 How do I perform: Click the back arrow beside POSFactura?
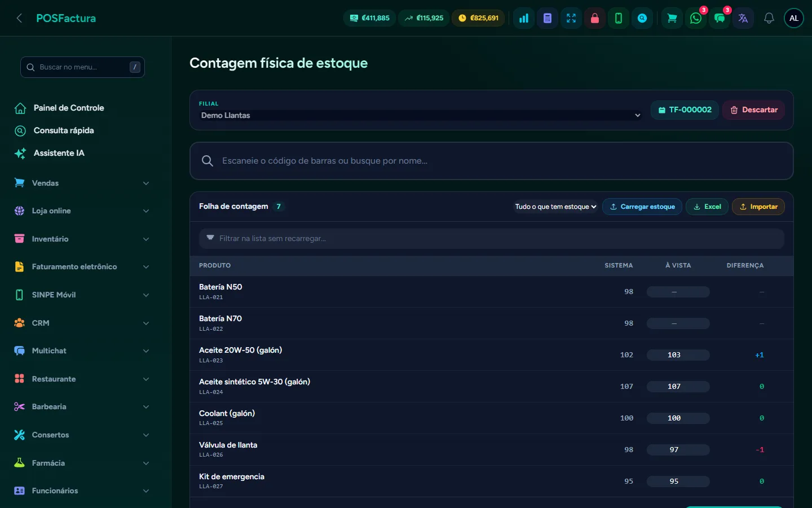19,18
